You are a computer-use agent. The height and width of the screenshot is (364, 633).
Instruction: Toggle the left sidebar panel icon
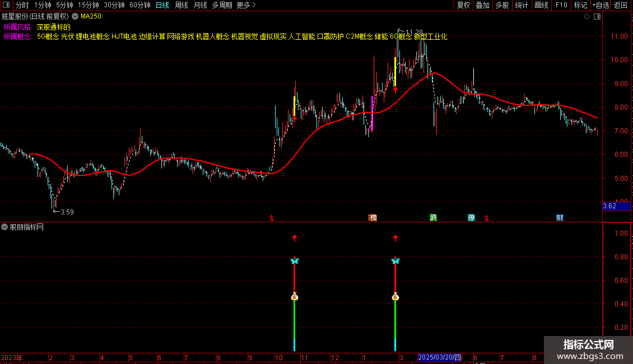(x=6, y=5)
